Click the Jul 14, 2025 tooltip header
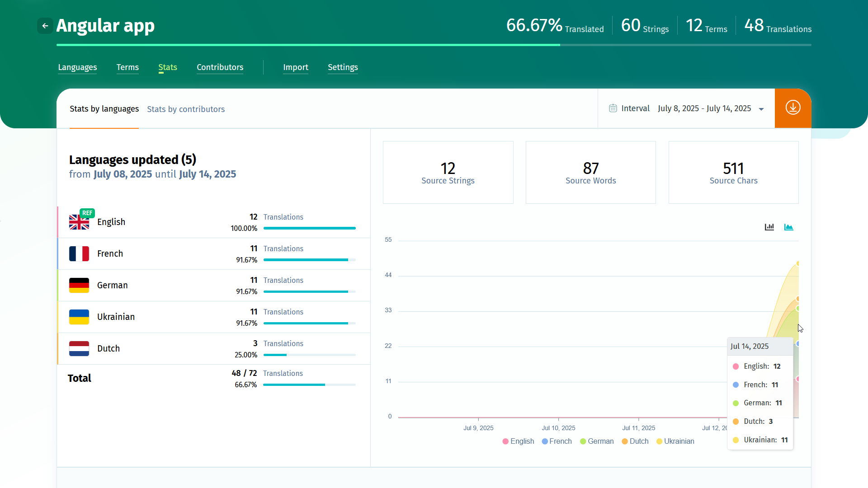Screen dimensions: 868x488 tap(760, 346)
